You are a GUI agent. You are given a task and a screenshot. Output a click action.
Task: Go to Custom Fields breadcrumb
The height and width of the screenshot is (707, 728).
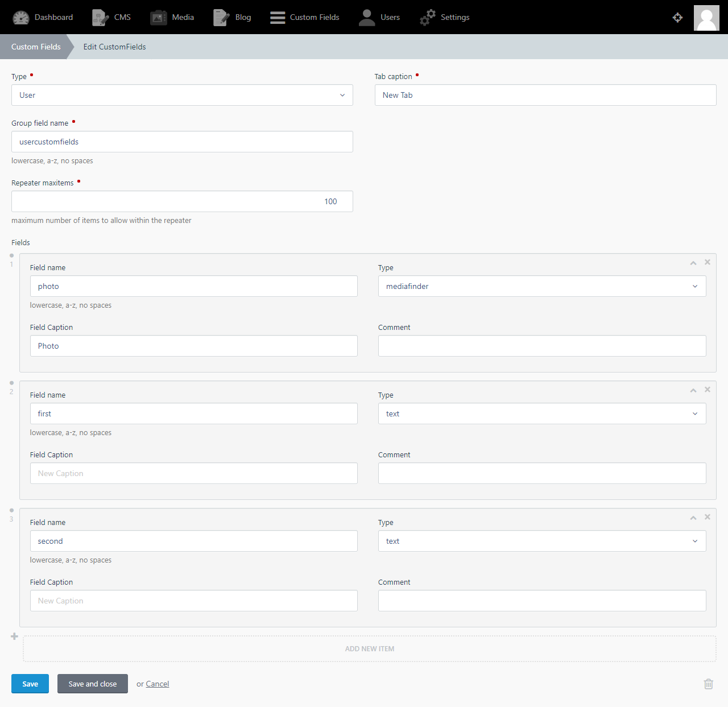click(x=36, y=47)
